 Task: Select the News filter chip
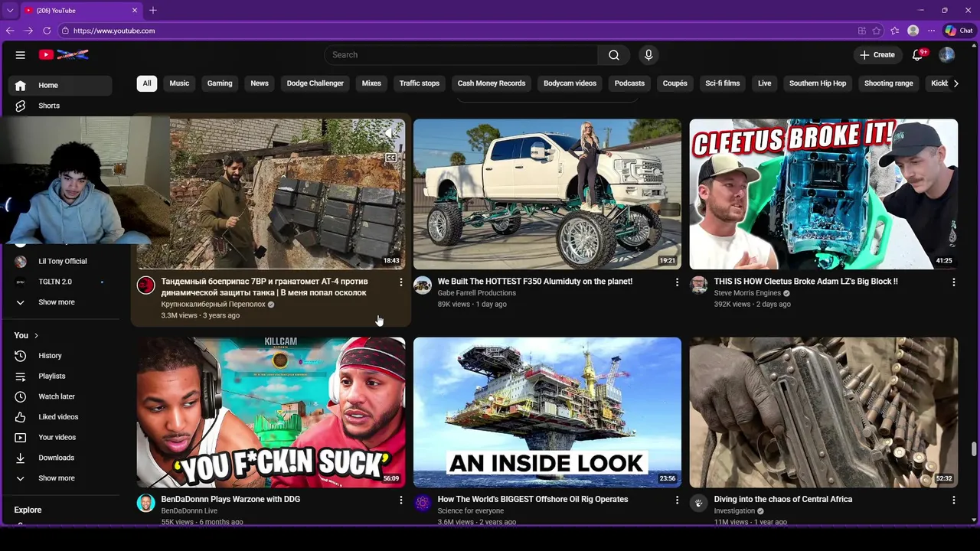pos(260,83)
